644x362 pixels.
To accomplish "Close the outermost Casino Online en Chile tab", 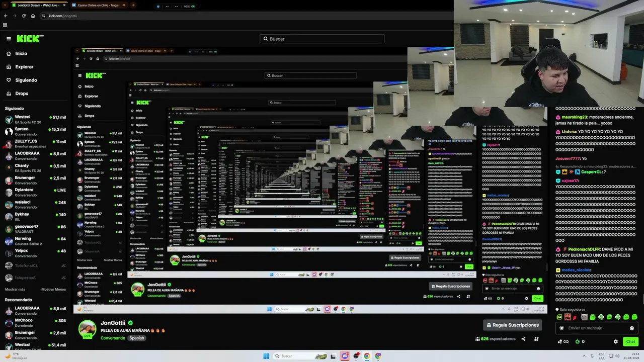I will pyautogui.click(x=124, y=6).
